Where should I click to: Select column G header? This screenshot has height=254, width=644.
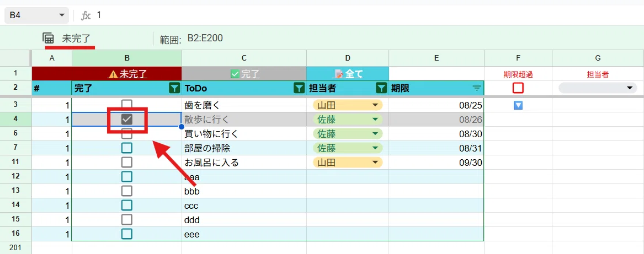598,58
